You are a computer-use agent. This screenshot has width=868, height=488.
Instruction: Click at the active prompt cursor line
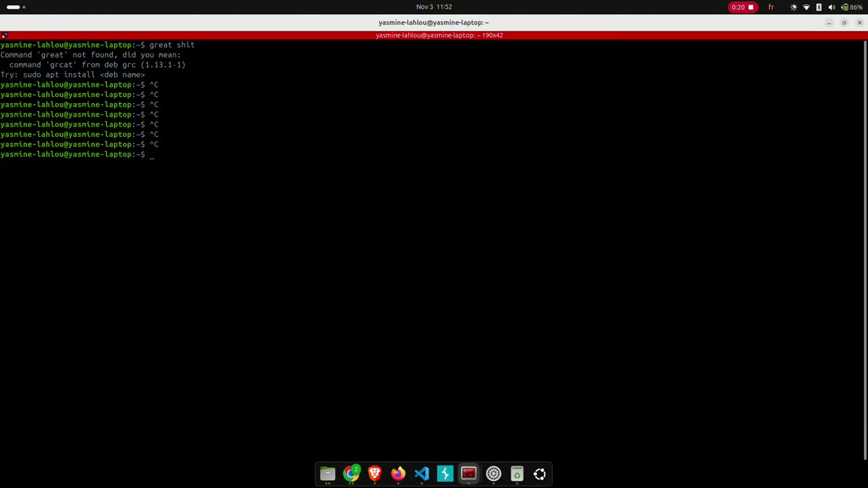pos(77,155)
